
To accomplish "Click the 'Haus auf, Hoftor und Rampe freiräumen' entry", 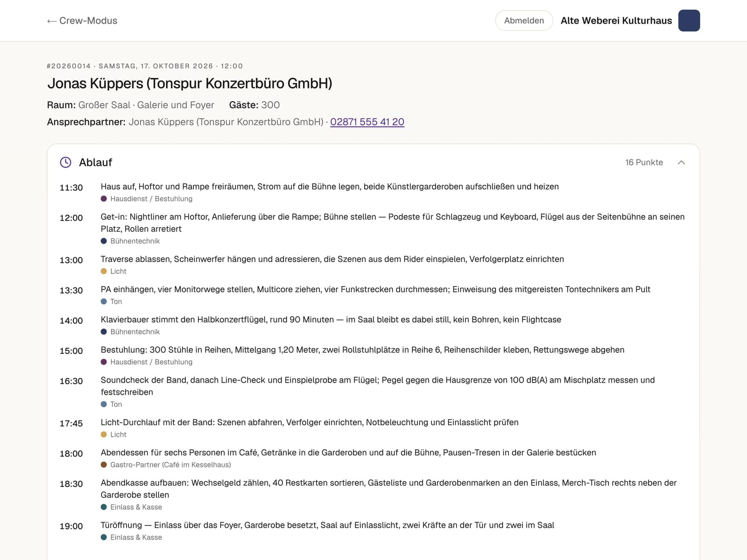I will click(x=330, y=187).
